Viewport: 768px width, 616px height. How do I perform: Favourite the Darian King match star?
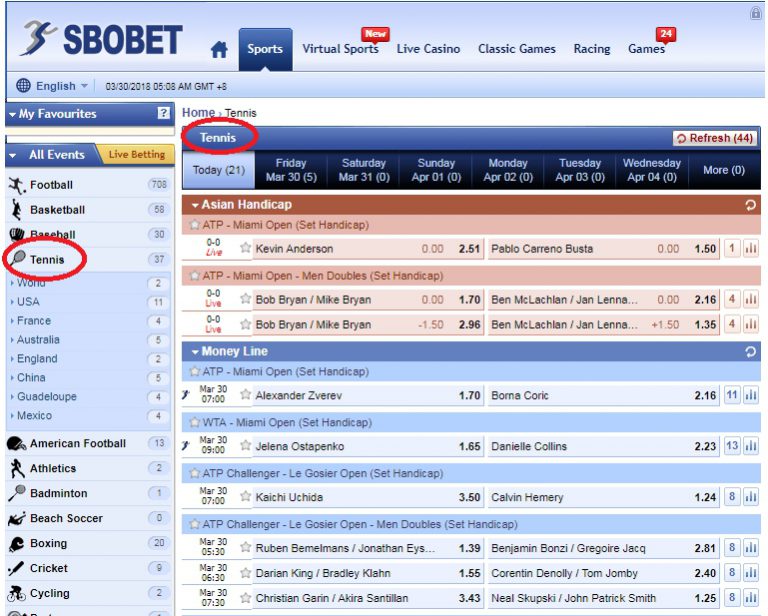(245, 572)
